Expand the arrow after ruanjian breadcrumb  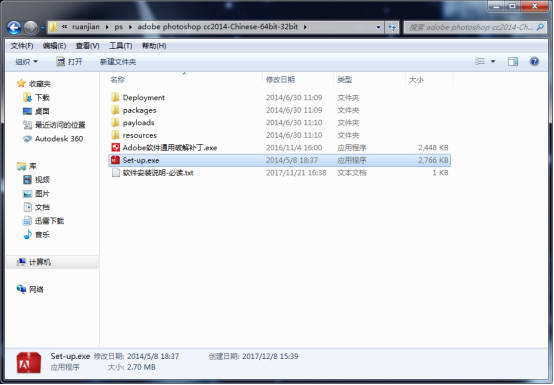(x=107, y=27)
